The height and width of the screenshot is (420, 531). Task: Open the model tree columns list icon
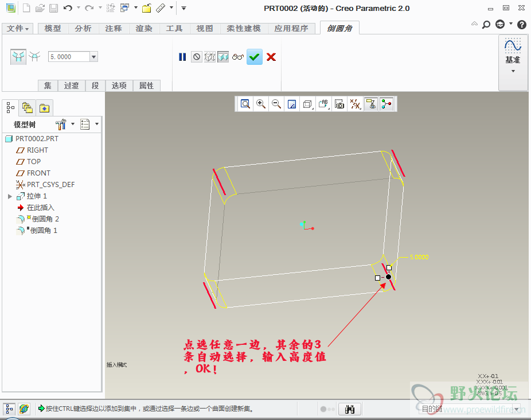pyautogui.click(x=85, y=125)
